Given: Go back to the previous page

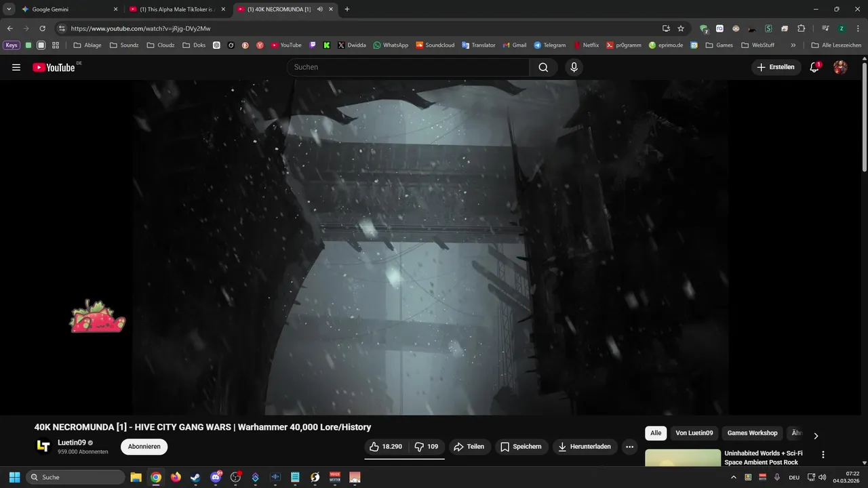Looking at the screenshot, I should [x=9, y=28].
